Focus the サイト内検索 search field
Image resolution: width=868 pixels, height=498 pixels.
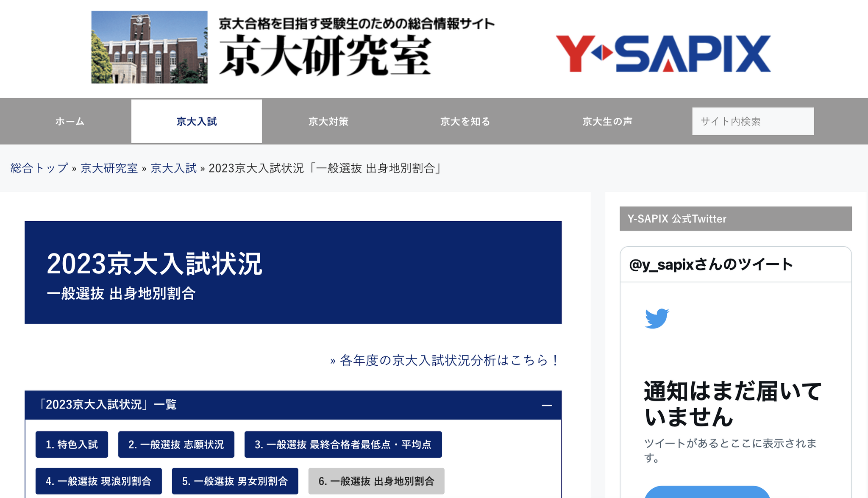click(x=753, y=121)
